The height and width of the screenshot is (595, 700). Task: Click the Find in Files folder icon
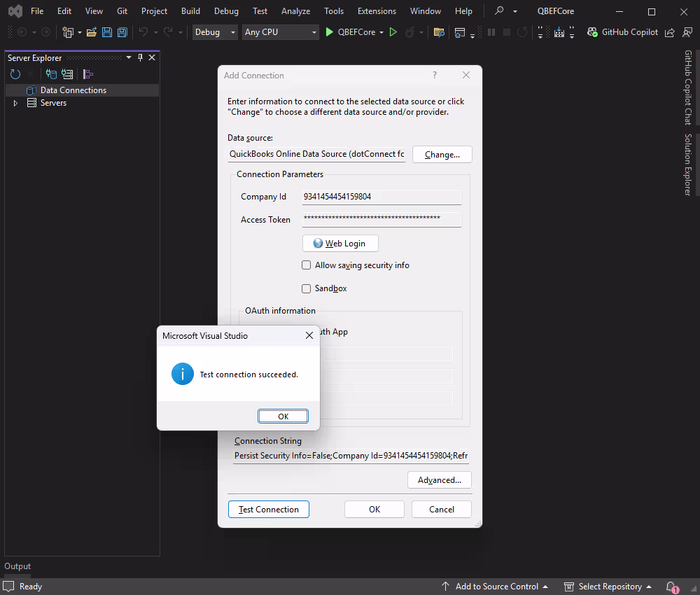coord(439,32)
